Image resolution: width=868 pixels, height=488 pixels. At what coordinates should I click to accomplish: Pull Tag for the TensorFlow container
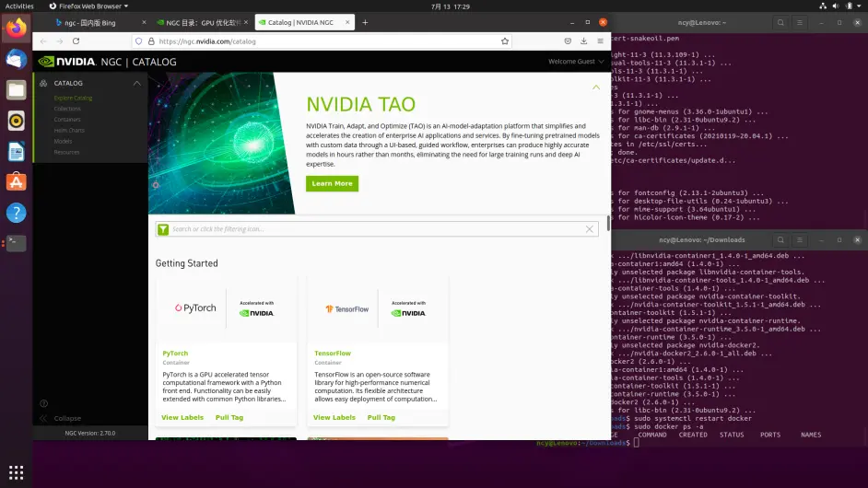tap(381, 418)
